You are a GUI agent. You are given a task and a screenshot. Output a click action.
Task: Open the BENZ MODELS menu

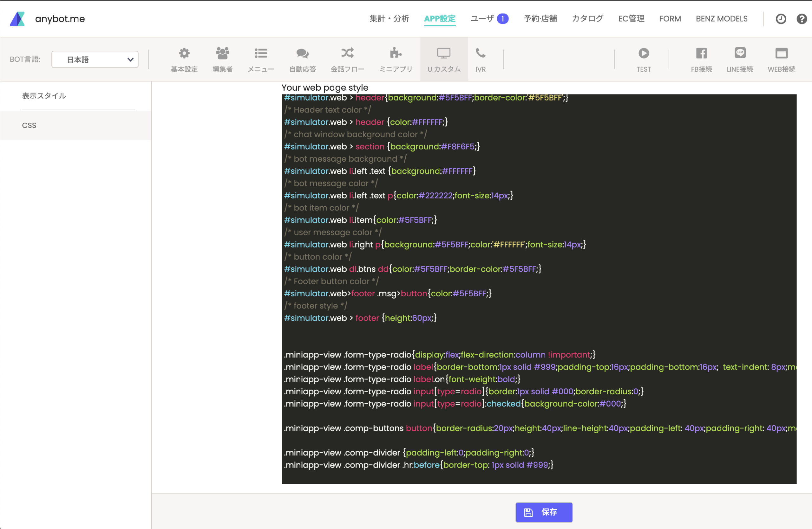point(722,19)
